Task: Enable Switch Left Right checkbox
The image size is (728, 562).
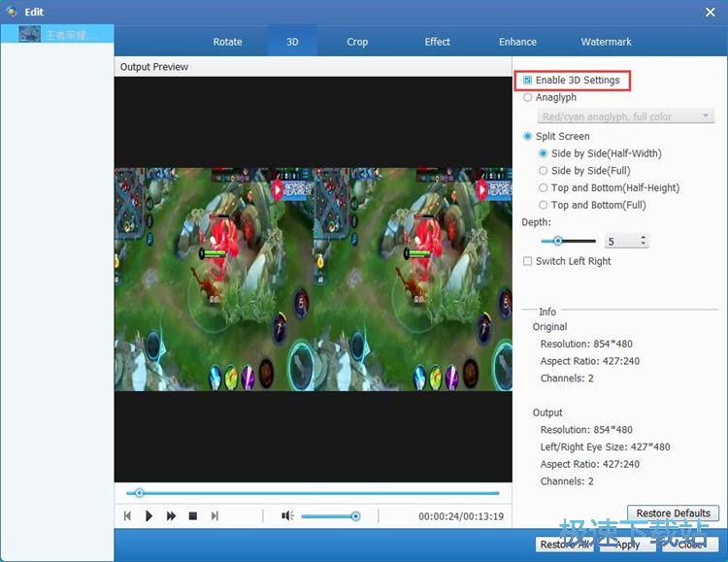Action: point(527,261)
